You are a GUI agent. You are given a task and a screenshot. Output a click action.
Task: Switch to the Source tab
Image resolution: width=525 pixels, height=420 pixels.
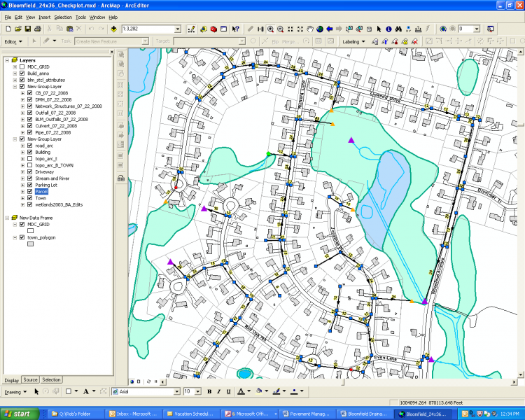coord(30,379)
